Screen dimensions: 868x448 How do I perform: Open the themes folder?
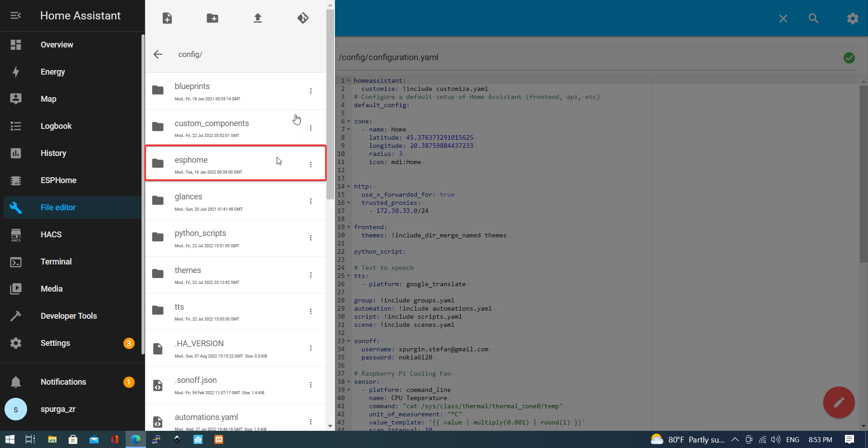(235, 275)
